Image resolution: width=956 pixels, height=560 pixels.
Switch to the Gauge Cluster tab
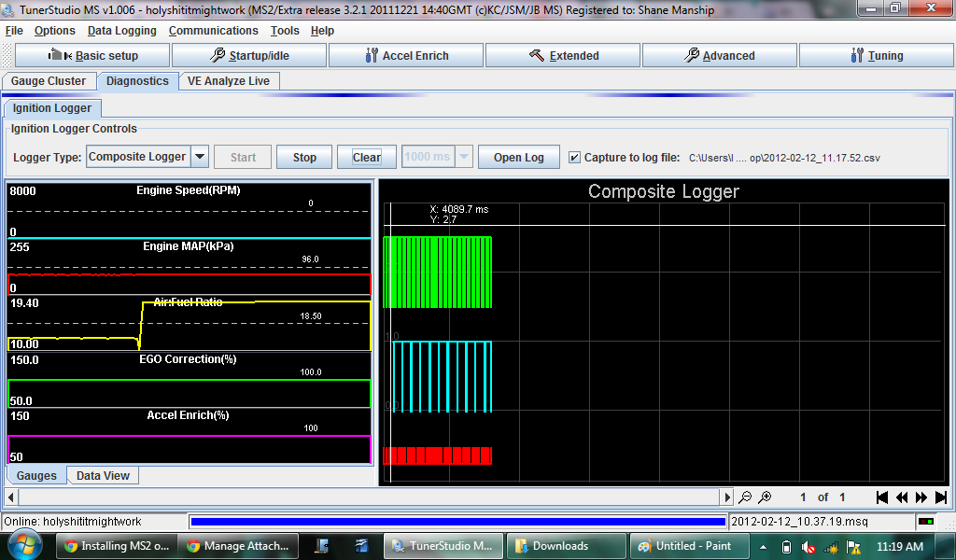pyautogui.click(x=49, y=81)
